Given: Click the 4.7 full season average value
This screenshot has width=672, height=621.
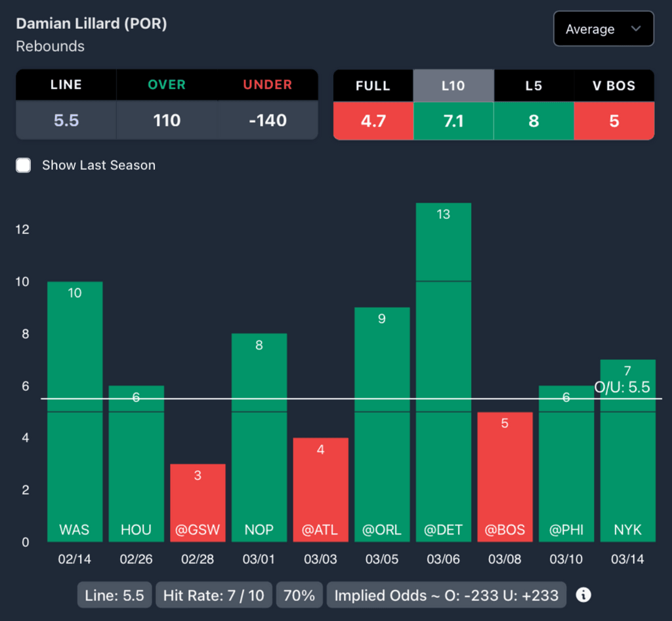Looking at the screenshot, I should click(x=373, y=121).
